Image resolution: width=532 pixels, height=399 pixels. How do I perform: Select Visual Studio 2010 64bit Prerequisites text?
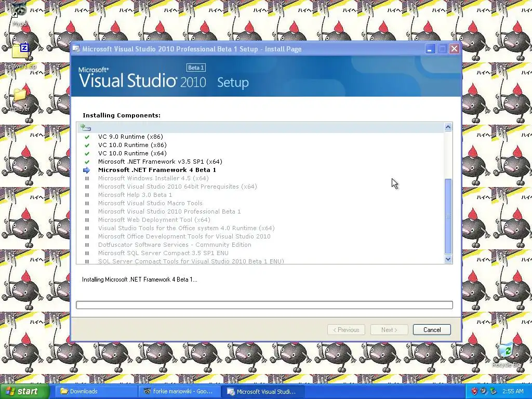click(178, 187)
